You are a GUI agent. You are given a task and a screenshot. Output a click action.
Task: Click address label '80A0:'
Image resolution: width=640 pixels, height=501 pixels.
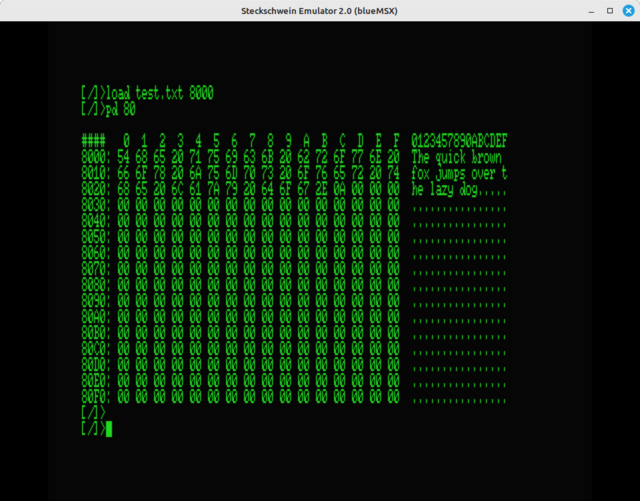click(x=96, y=317)
